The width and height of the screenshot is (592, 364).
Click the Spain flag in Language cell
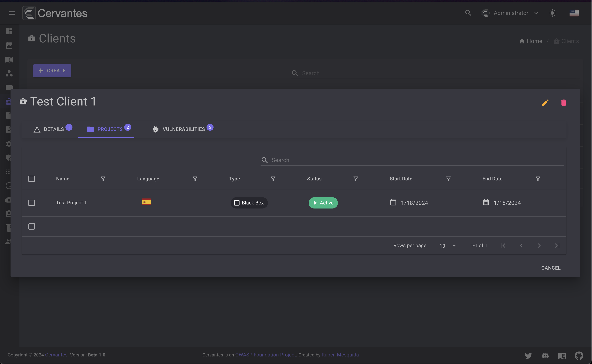[x=146, y=202]
